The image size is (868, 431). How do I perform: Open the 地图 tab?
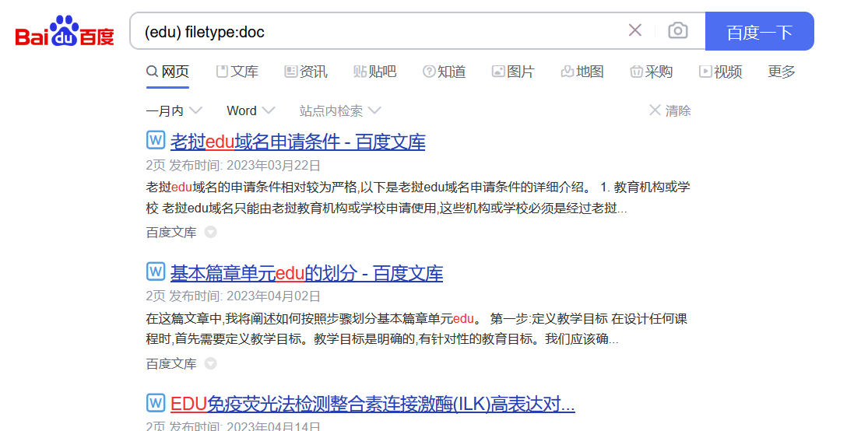[x=582, y=72]
